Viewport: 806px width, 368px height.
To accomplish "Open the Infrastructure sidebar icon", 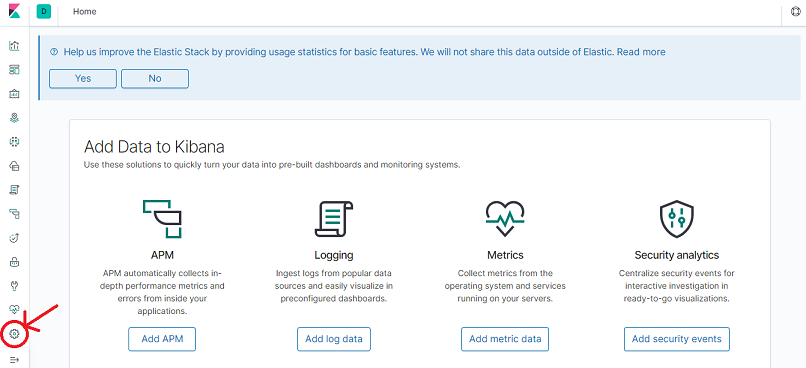I will (x=14, y=165).
